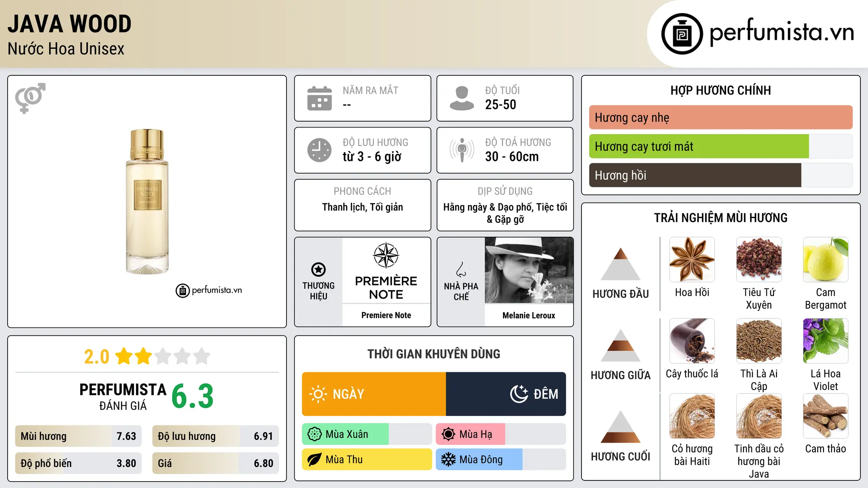Click the Mùa Hạ season bar

click(501, 434)
